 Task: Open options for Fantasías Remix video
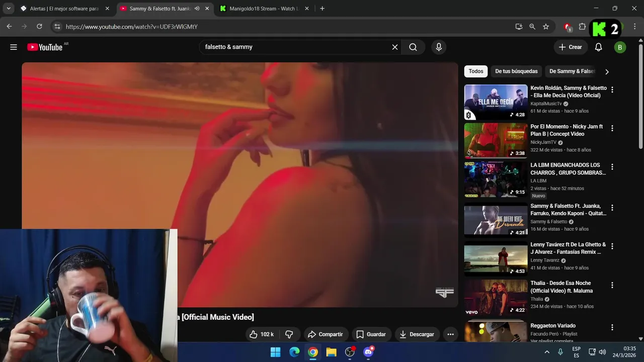(612, 246)
